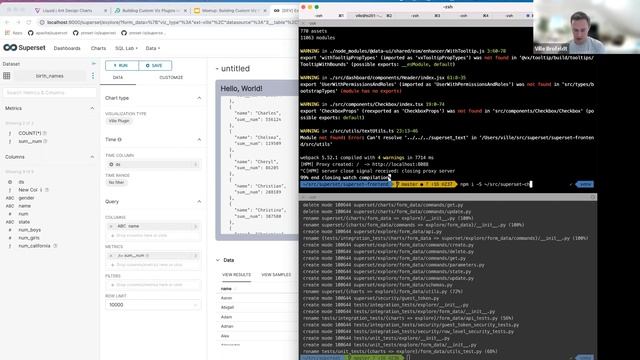640x360 pixels.
Task: Click the num_boys column in list
Action: click(29, 230)
